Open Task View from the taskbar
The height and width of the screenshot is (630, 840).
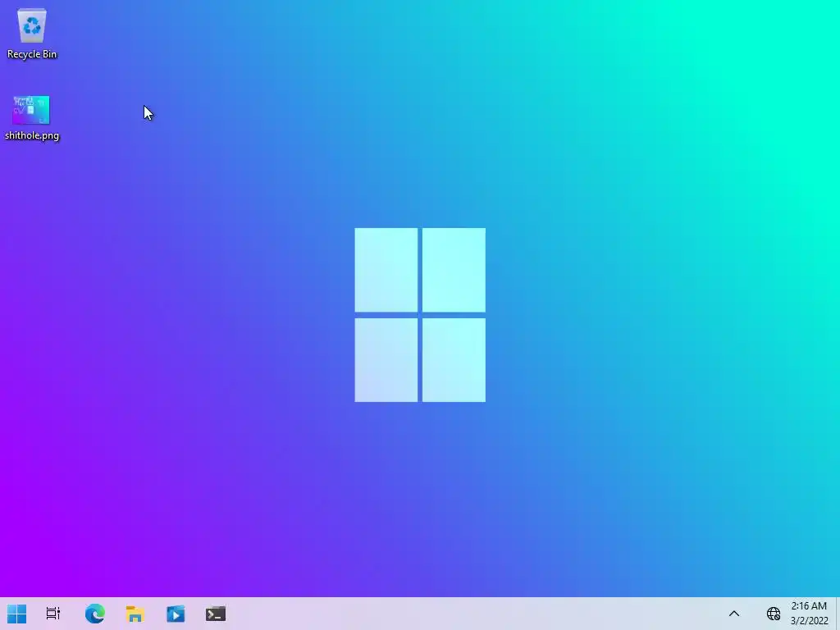point(53,614)
